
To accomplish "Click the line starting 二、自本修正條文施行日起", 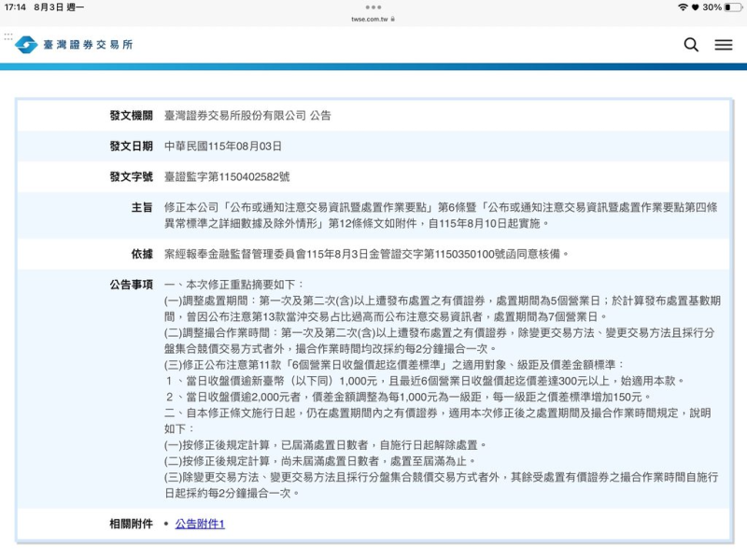I will click(x=437, y=421).
